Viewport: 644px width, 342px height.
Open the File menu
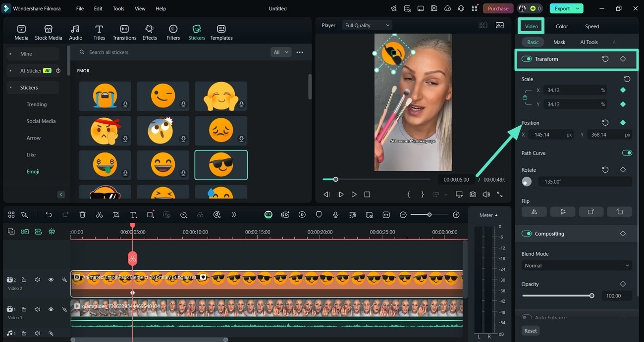pos(80,8)
